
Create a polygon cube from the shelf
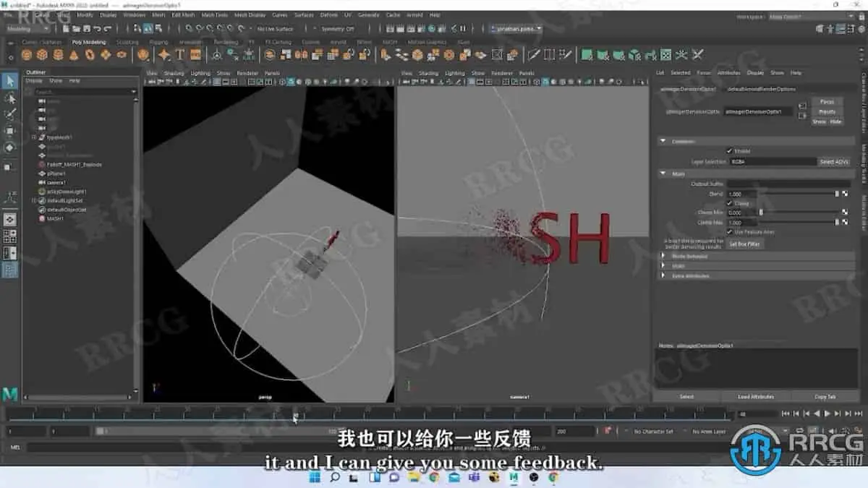click(42, 55)
